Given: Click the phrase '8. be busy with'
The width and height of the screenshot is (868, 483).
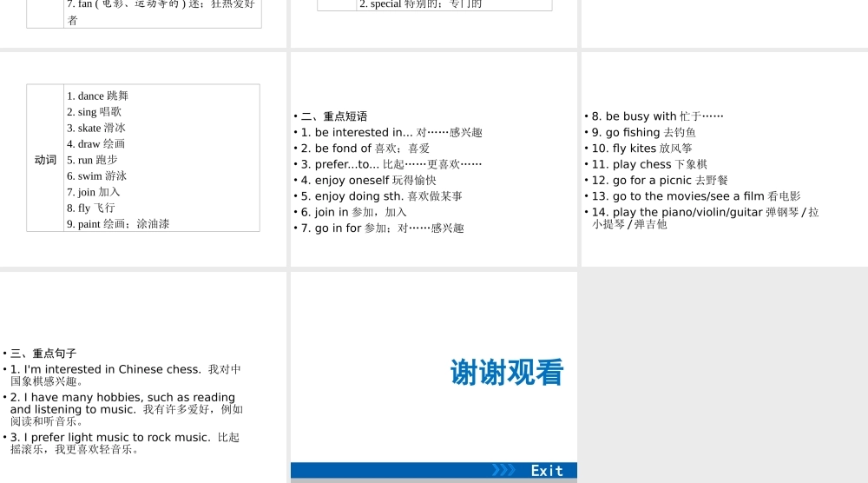Looking at the screenshot, I should [634, 116].
